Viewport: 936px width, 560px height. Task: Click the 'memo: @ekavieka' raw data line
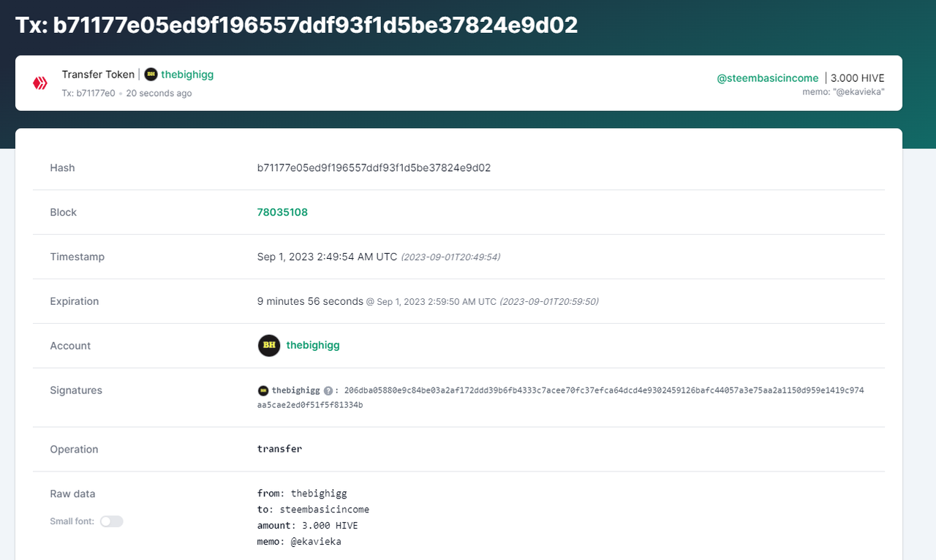[299, 542]
